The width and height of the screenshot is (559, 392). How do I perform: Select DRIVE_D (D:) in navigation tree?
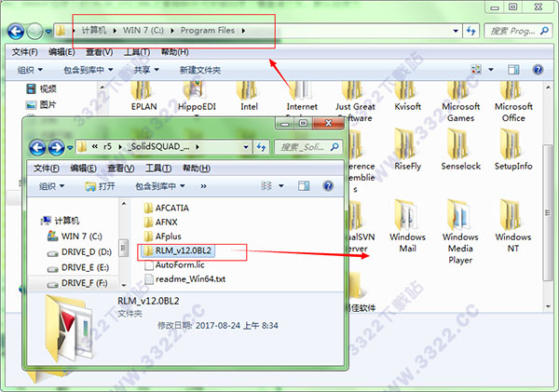(79, 252)
